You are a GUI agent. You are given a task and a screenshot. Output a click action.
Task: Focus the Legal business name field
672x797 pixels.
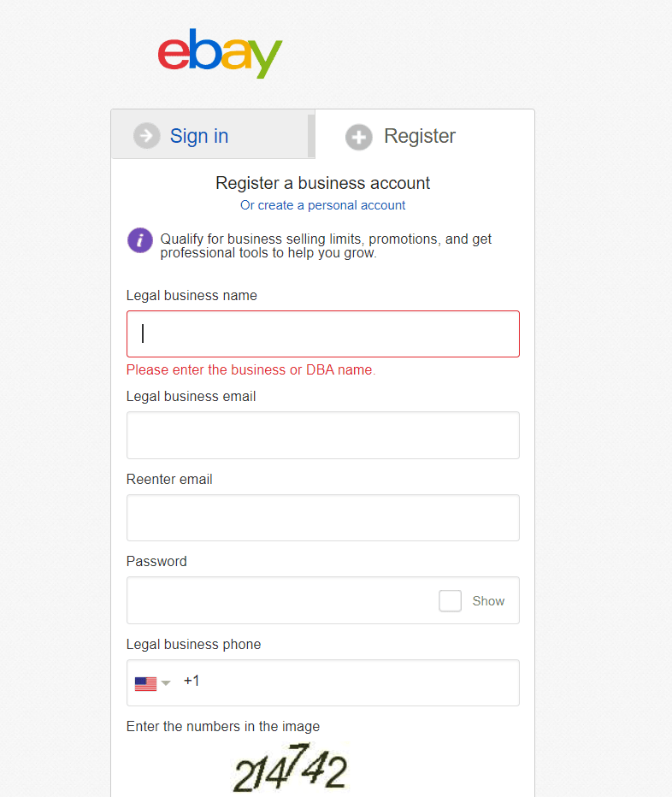(x=323, y=334)
